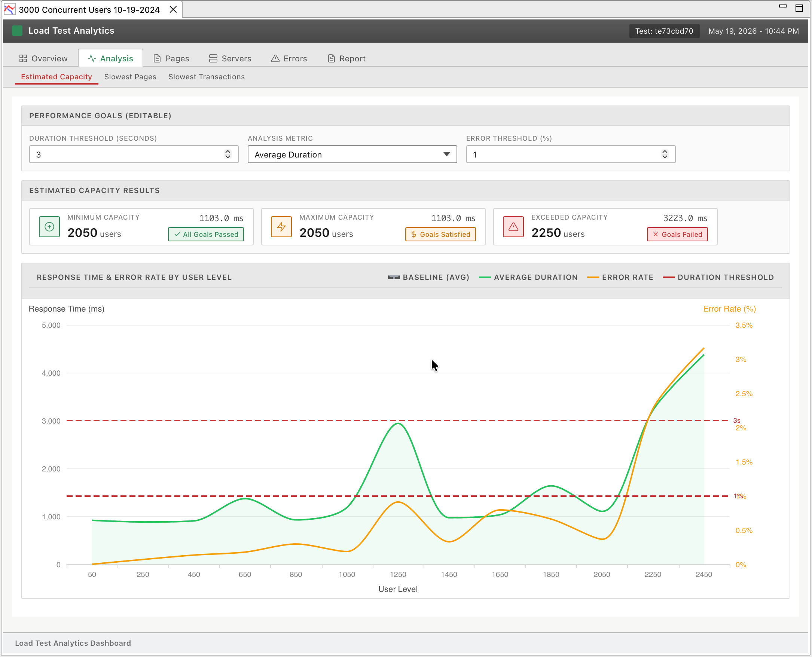Click the Error Threshold input field
The width and height of the screenshot is (812, 657).
pyautogui.click(x=571, y=155)
